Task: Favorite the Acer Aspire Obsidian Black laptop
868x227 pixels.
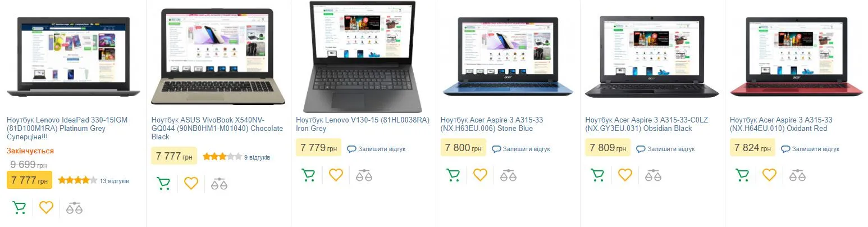Action: pos(625,175)
